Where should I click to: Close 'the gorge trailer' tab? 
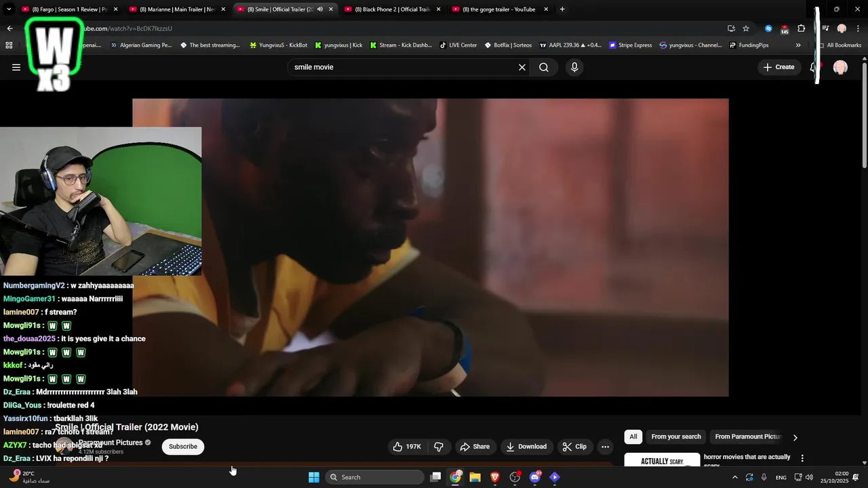pos(546,9)
